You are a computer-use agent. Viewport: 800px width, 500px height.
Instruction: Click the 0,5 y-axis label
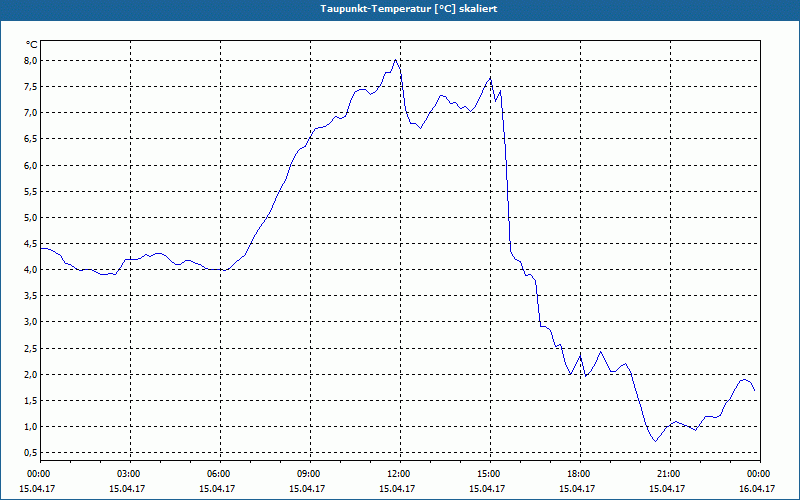click(x=31, y=453)
